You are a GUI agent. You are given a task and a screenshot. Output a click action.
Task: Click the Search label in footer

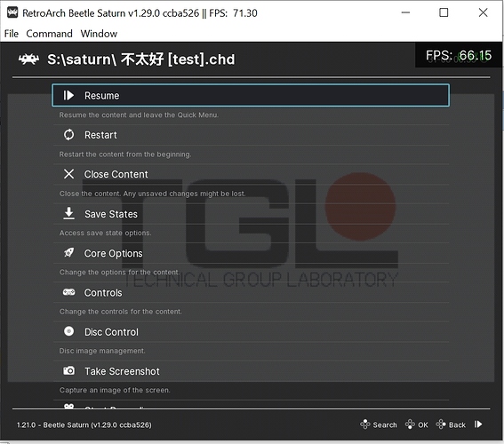tap(385, 424)
